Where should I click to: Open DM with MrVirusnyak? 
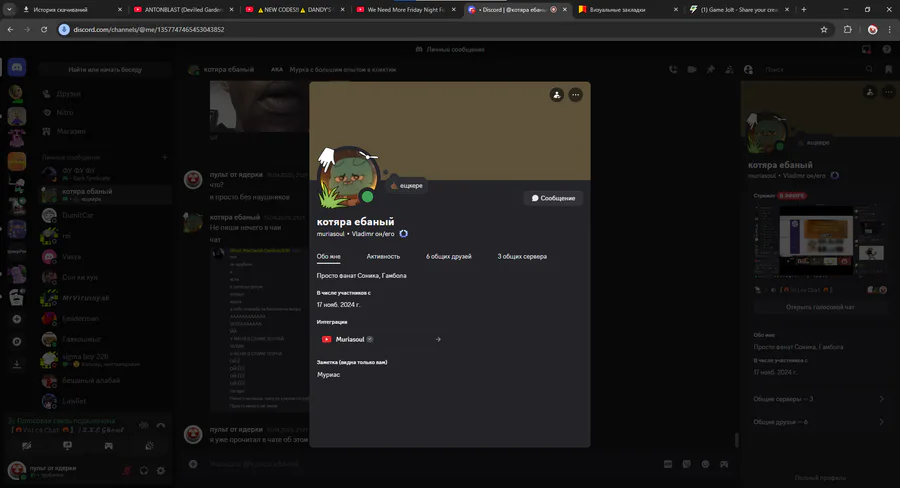pyautogui.click(x=105, y=298)
